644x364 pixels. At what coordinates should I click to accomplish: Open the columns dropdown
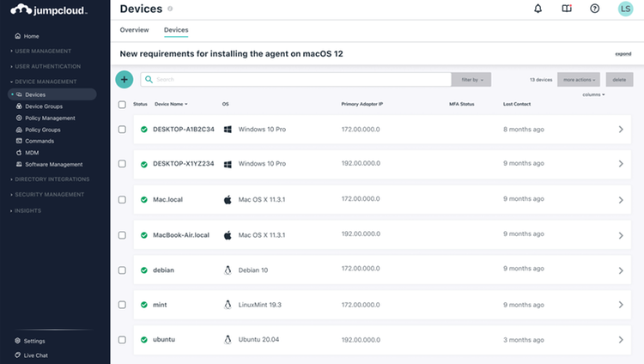click(593, 94)
